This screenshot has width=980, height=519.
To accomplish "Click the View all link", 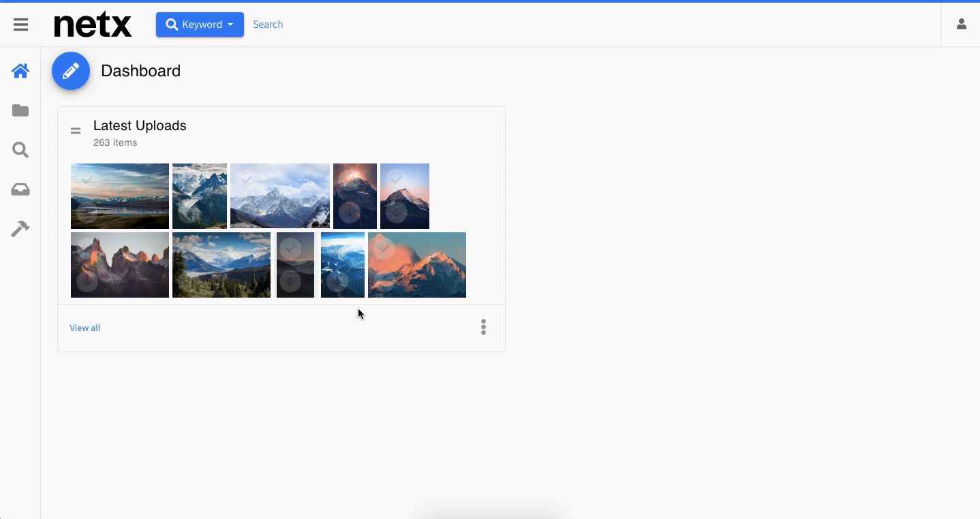I will pos(85,328).
